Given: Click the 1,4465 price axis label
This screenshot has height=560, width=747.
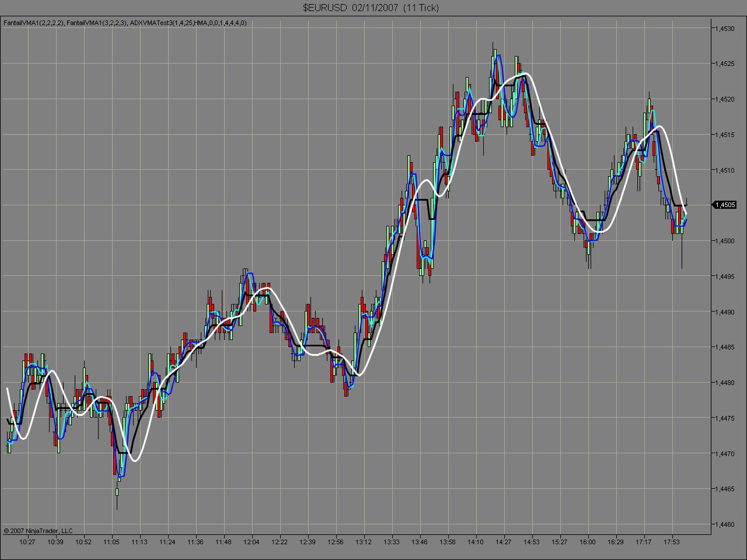Looking at the screenshot, I should (x=725, y=488).
